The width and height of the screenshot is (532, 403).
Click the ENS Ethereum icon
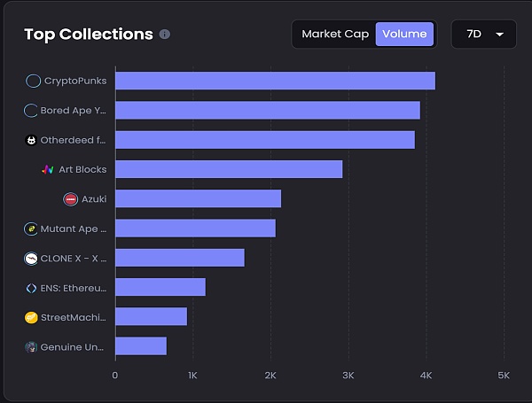coord(31,288)
